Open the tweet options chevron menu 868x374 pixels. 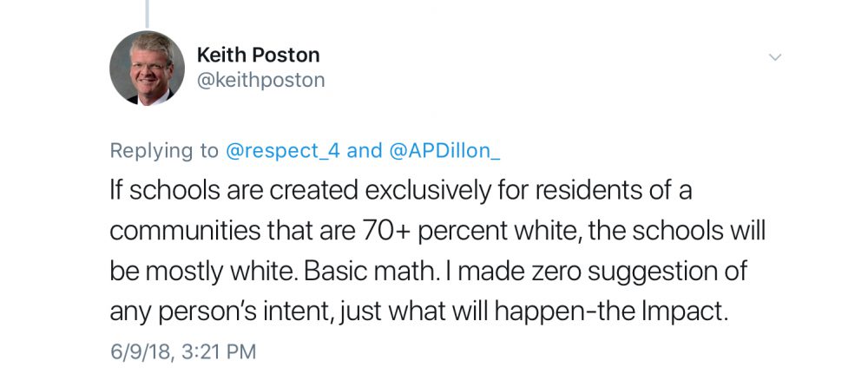776,57
